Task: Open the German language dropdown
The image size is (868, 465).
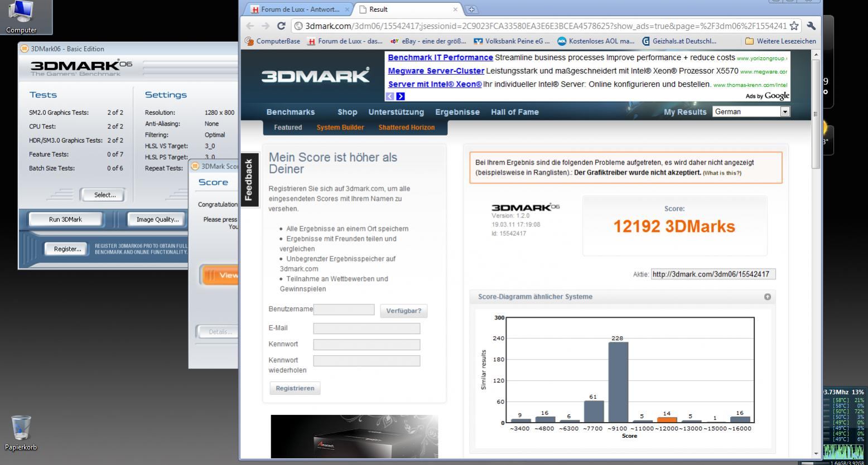Action: [751, 112]
